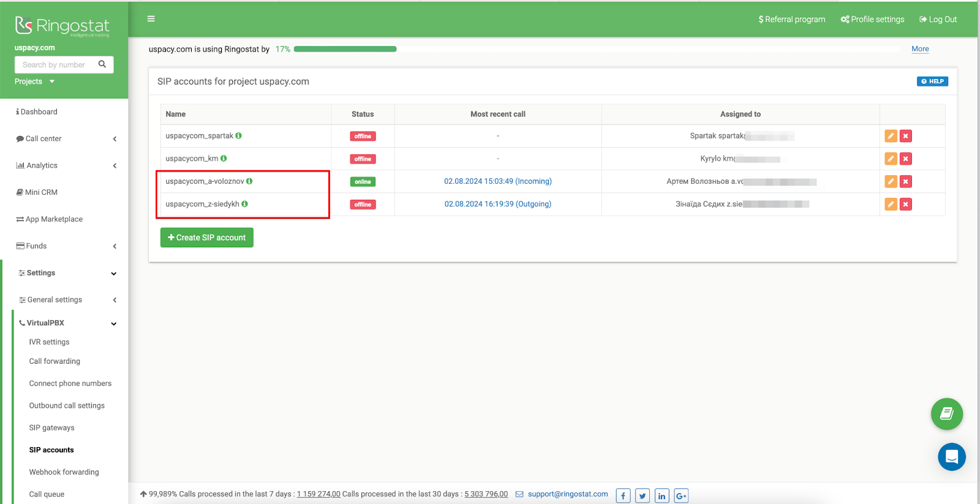Image resolution: width=980 pixels, height=504 pixels.
Task: Open the Dashboard page
Action: click(x=37, y=112)
